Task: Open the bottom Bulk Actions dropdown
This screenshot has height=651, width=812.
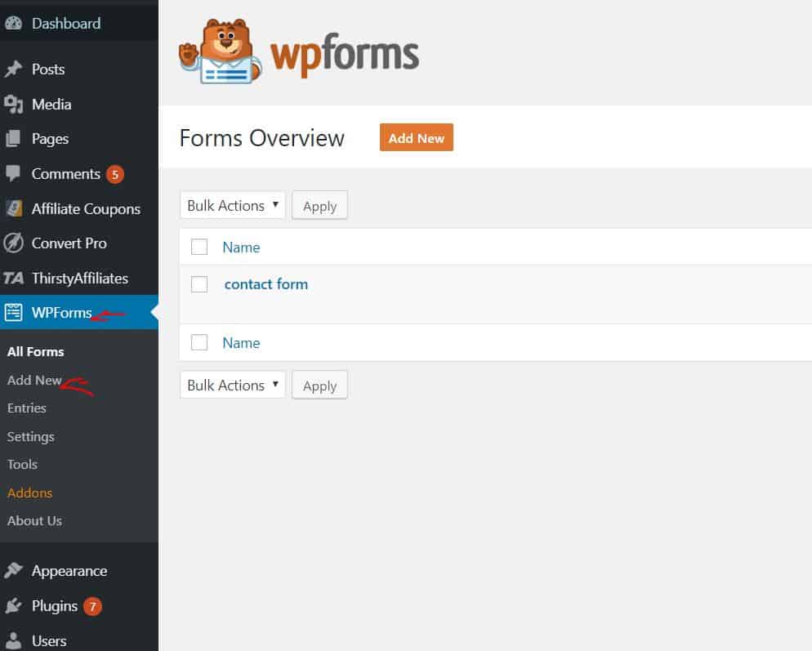Action: pyautogui.click(x=233, y=386)
